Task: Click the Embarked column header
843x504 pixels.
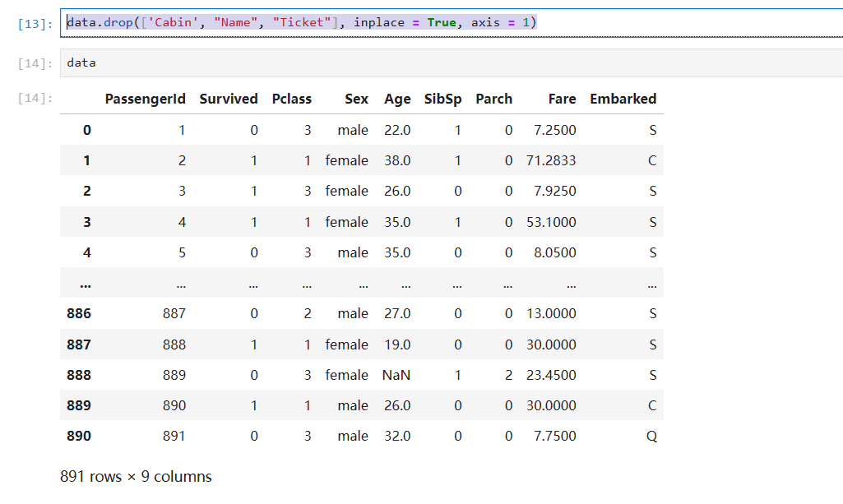Action: click(623, 99)
